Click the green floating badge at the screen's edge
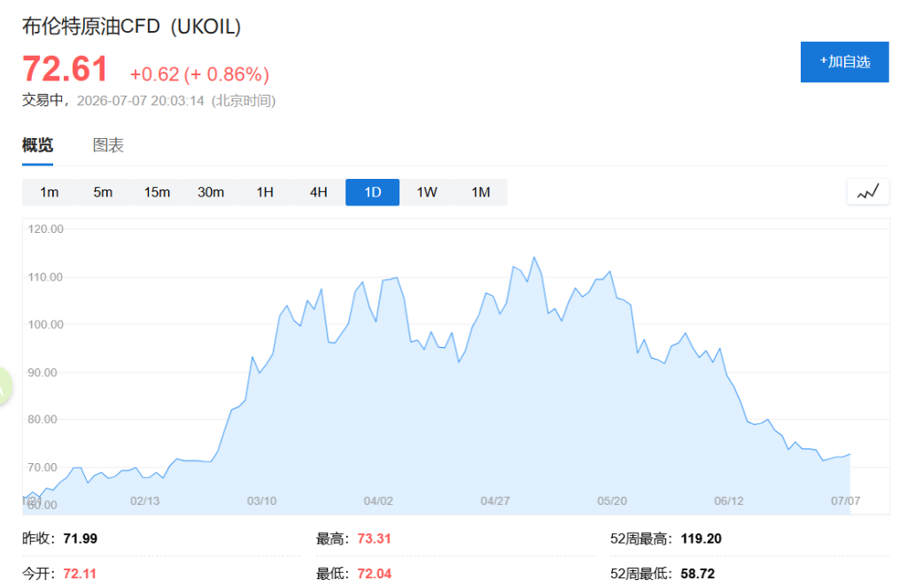 pos(4,386)
